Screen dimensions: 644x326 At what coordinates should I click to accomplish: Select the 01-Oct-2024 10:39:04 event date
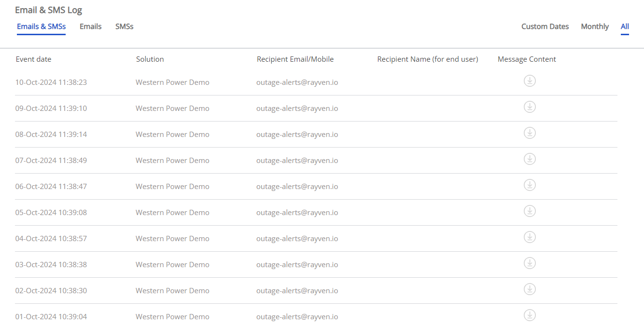click(51, 317)
